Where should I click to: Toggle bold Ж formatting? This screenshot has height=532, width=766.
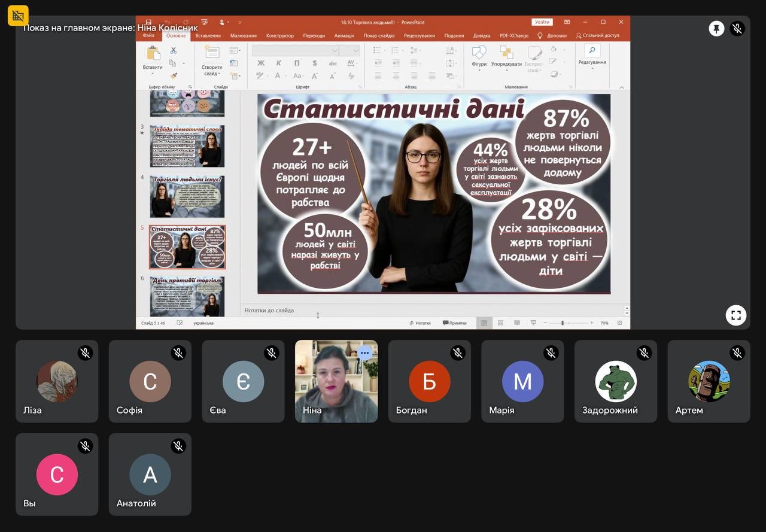tap(261, 63)
